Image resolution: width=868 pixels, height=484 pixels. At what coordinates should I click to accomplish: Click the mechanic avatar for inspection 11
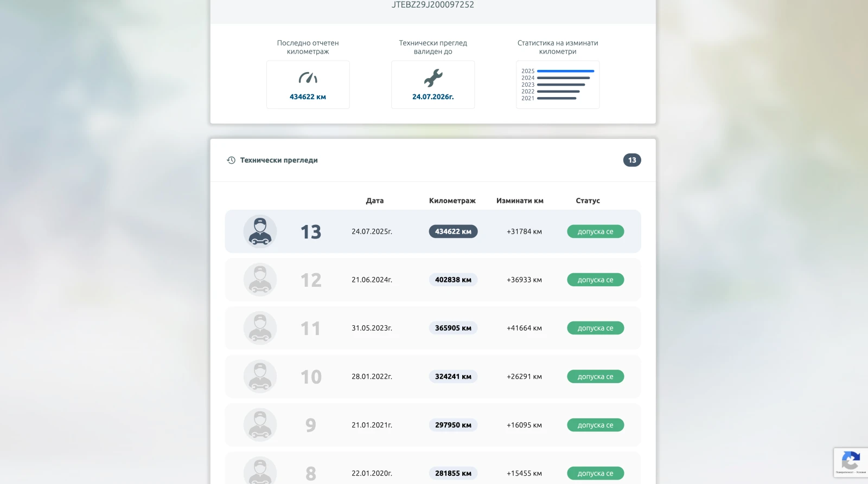pos(260,328)
